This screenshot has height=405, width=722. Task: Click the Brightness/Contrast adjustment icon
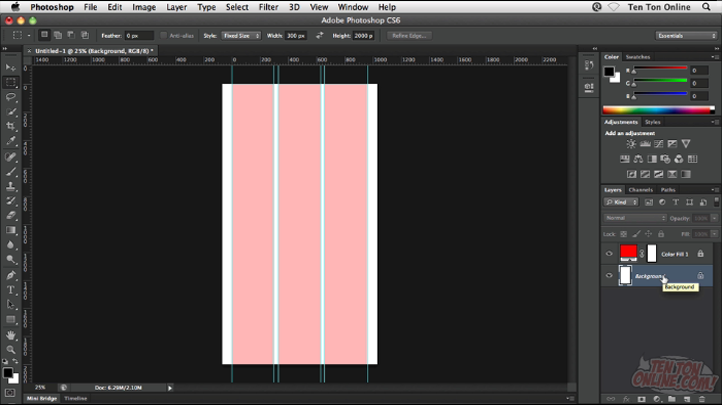tap(631, 144)
